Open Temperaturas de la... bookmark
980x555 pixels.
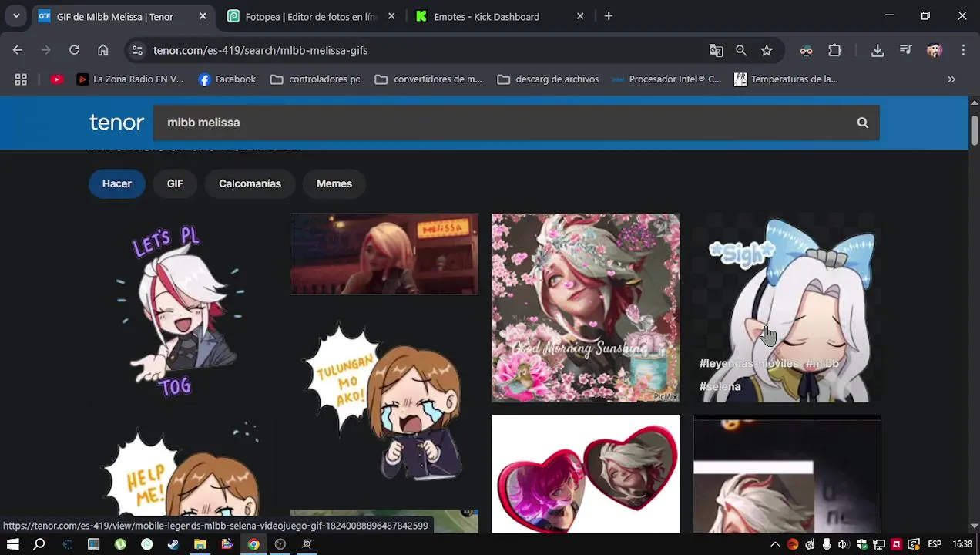coord(786,79)
